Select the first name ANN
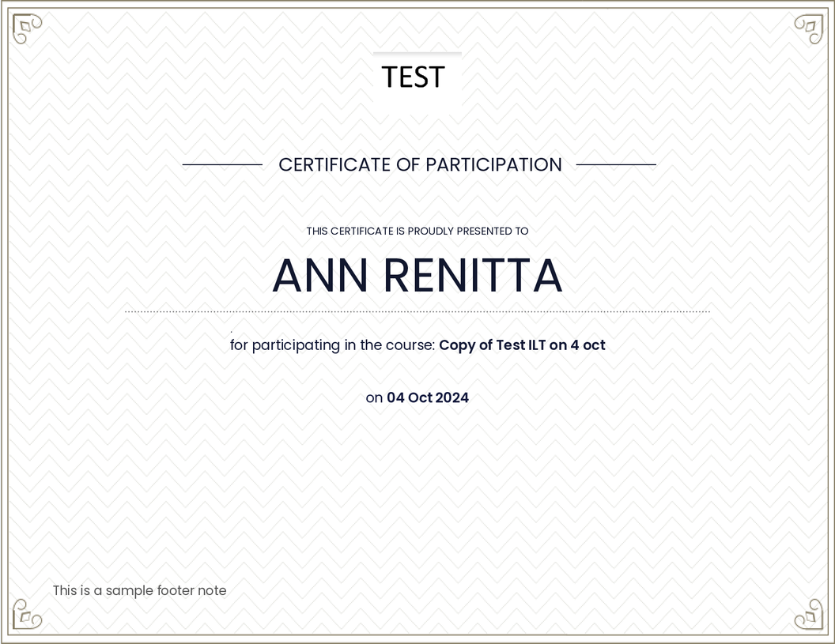The width and height of the screenshot is (835, 644). [x=320, y=276]
